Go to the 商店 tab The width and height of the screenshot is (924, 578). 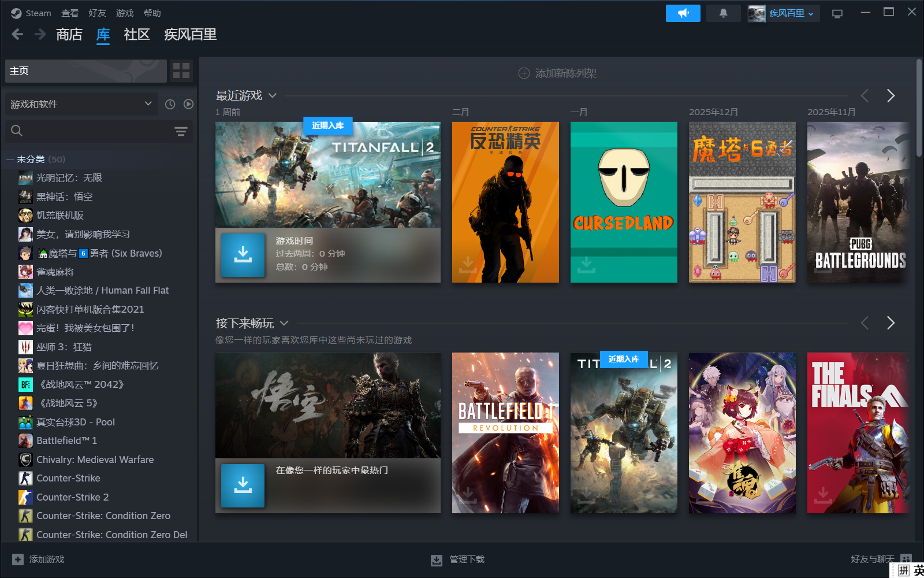coord(69,35)
